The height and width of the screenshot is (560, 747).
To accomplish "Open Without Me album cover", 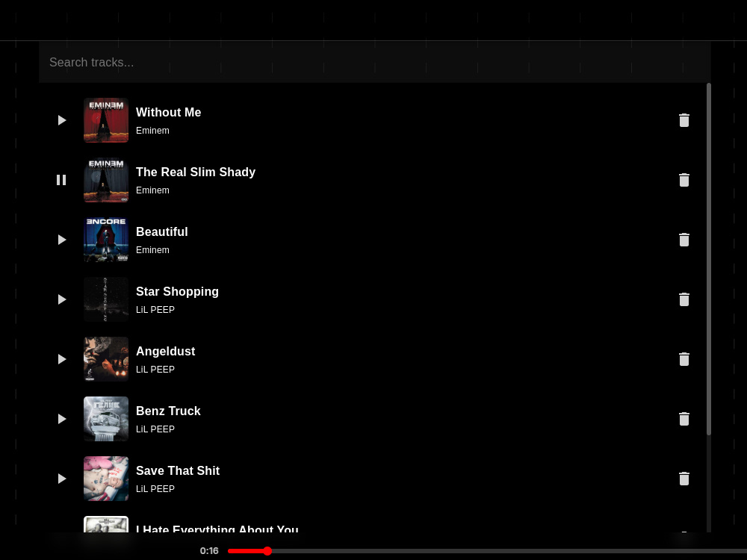I will pos(106,120).
